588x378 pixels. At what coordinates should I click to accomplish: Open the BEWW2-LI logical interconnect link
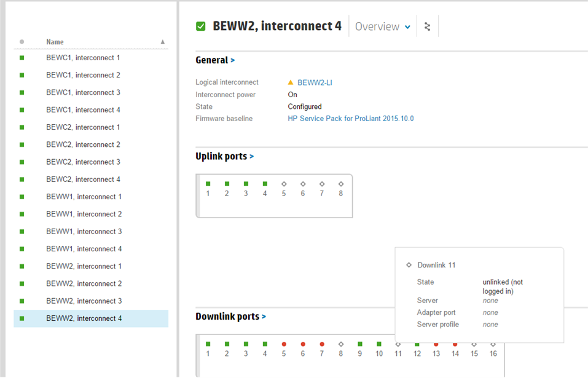point(315,82)
